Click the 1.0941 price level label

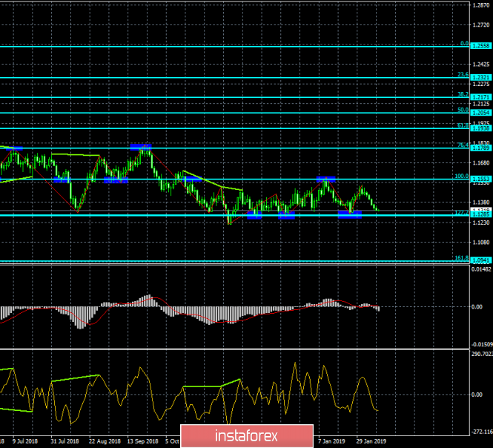(481, 260)
